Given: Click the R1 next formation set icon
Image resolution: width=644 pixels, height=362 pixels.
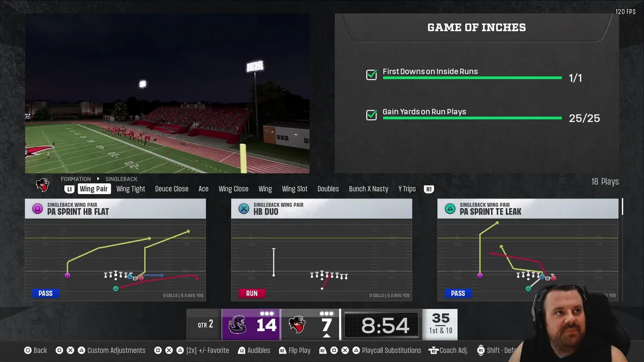Looking at the screenshot, I should point(429,189).
